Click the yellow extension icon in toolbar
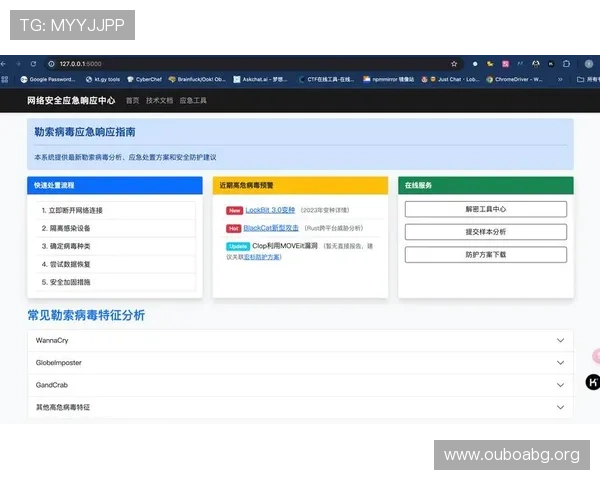 pos(490,64)
